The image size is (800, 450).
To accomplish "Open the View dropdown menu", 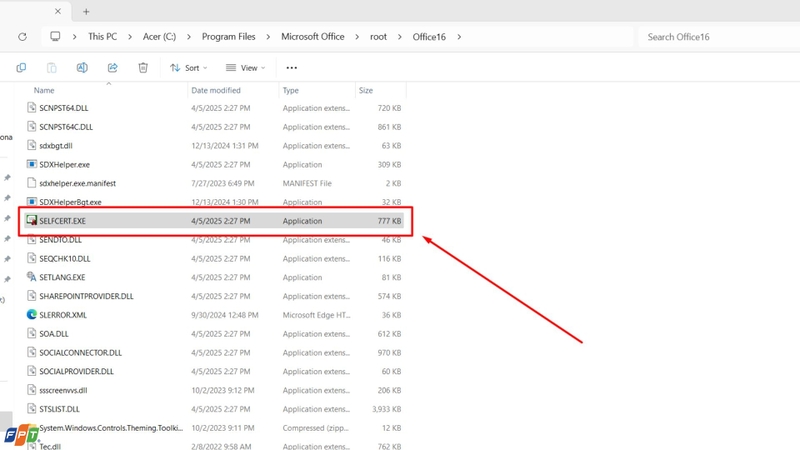I will (245, 68).
